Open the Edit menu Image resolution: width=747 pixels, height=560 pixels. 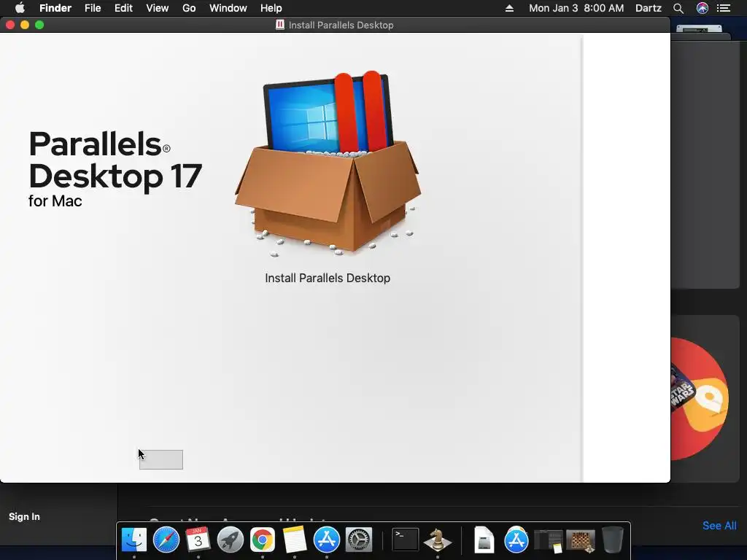[123, 8]
